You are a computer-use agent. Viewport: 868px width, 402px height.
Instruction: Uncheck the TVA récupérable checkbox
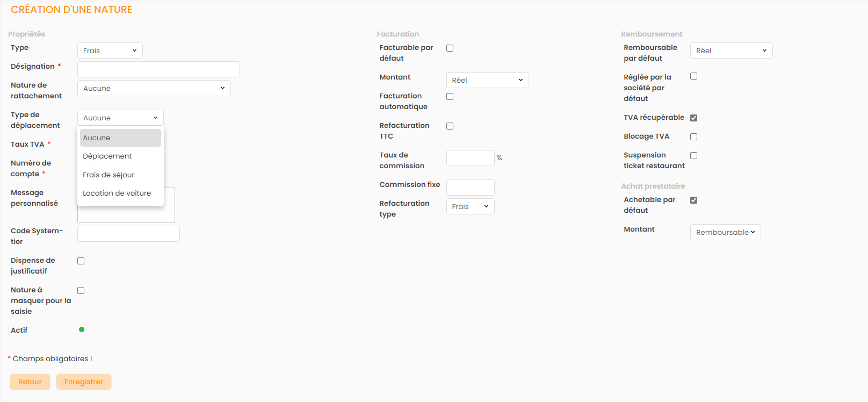point(693,118)
